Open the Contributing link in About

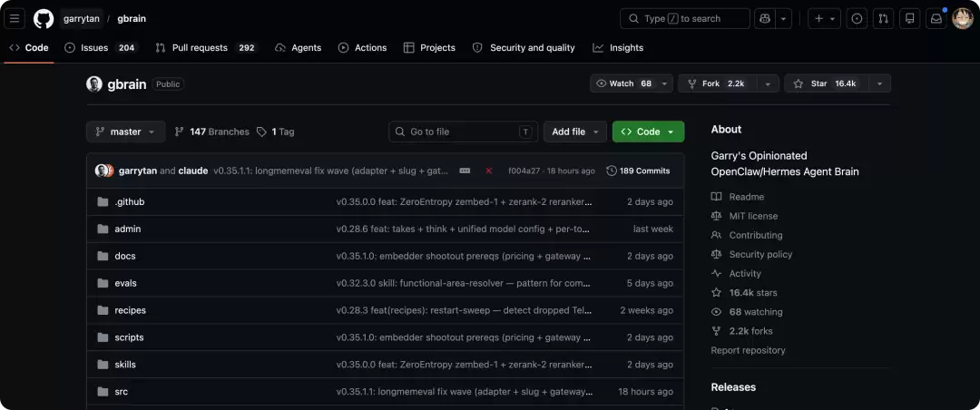coord(747,236)
